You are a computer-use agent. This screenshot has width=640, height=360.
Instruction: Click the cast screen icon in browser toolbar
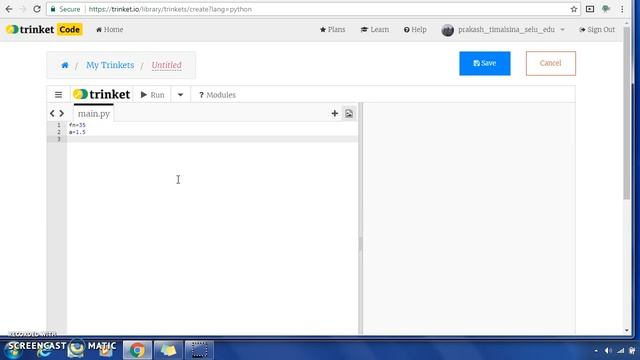[590, 9]
